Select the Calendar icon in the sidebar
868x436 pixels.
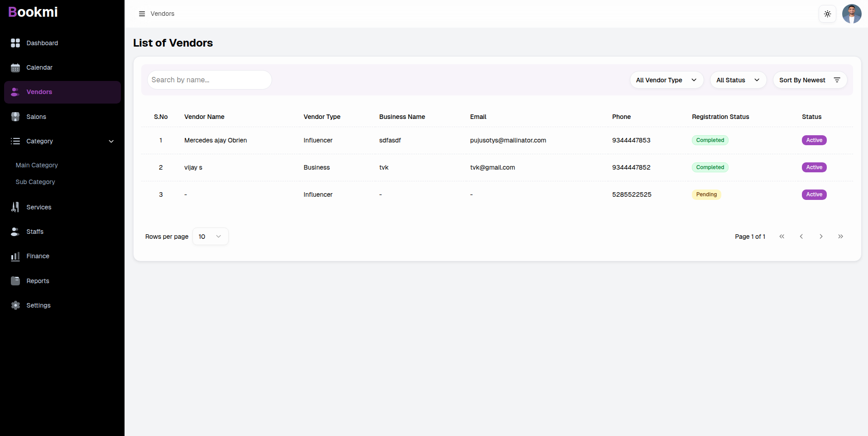coord(15,67)
